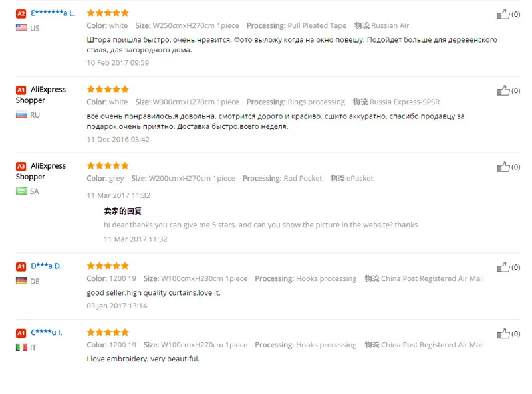
Task: Click thumbs-up on the RU shopper review
Action: (503, 90)
